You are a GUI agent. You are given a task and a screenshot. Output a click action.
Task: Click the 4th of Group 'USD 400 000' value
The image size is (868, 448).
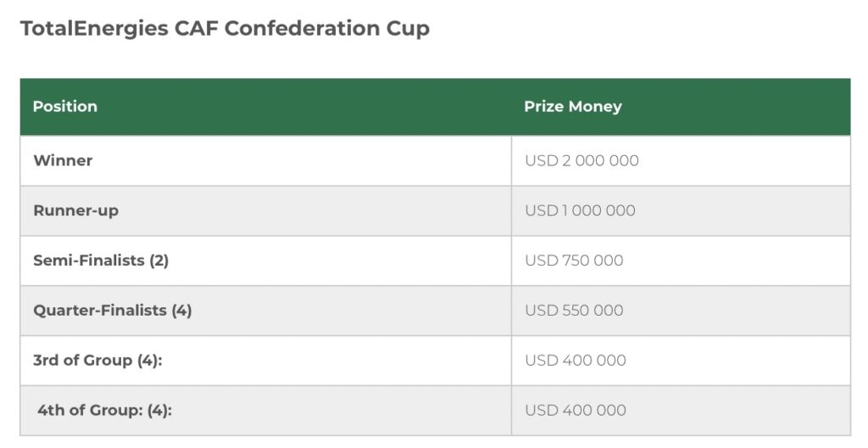[576, 411]
